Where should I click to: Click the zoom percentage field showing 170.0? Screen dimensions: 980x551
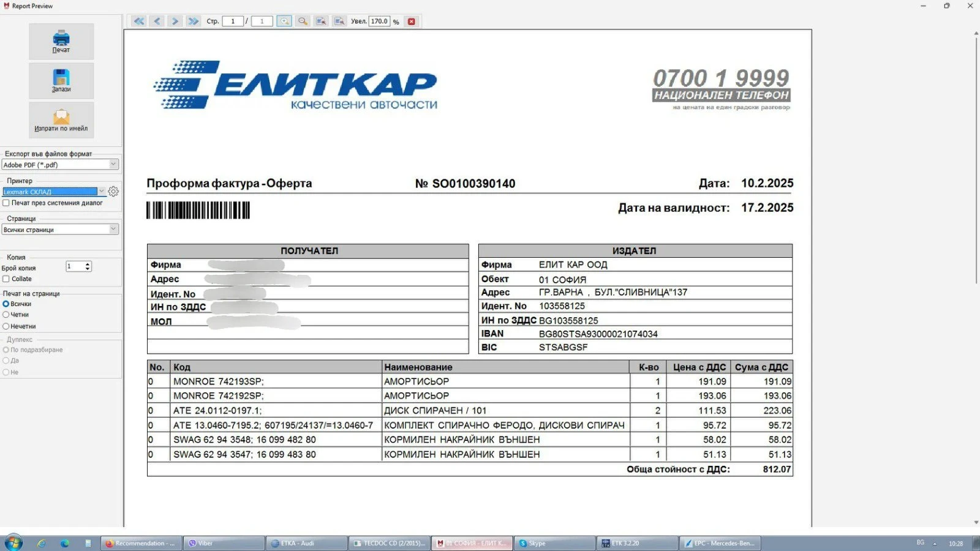tap(379, 21)
